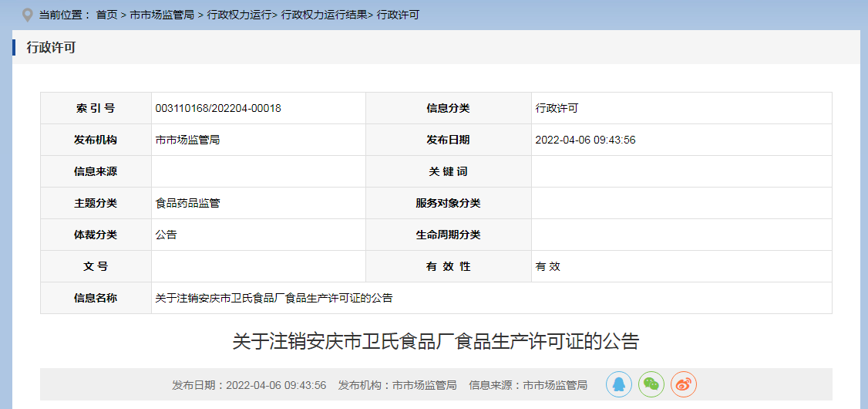Image resolution: width=868 pixels, height=409 pixels.
Task: Click the 信息名称 label cell
Action: [96, 298]
